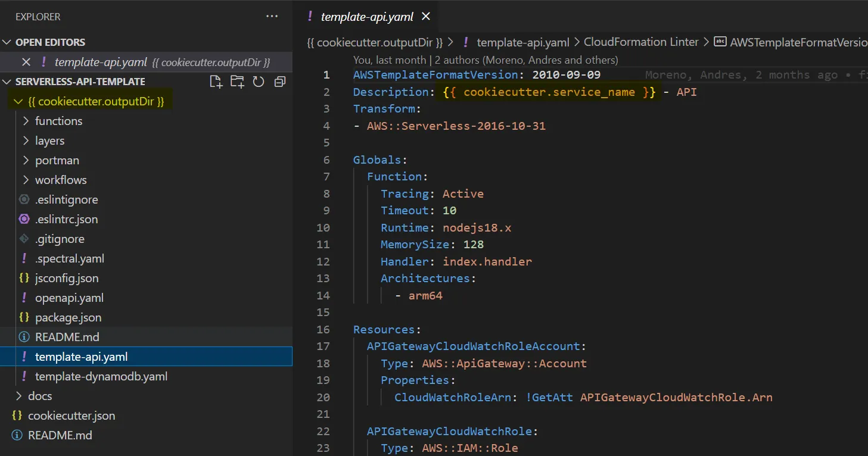Click the "You, last month" code lens
The image size is (868, 456).
click(390, 60)
